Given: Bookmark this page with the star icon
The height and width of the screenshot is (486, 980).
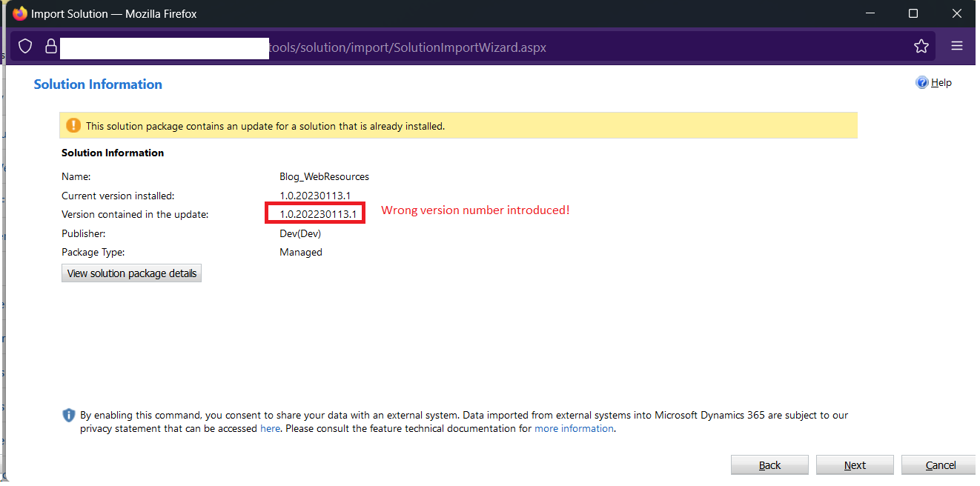Looking at the screenshot, I should coord(921,47).
